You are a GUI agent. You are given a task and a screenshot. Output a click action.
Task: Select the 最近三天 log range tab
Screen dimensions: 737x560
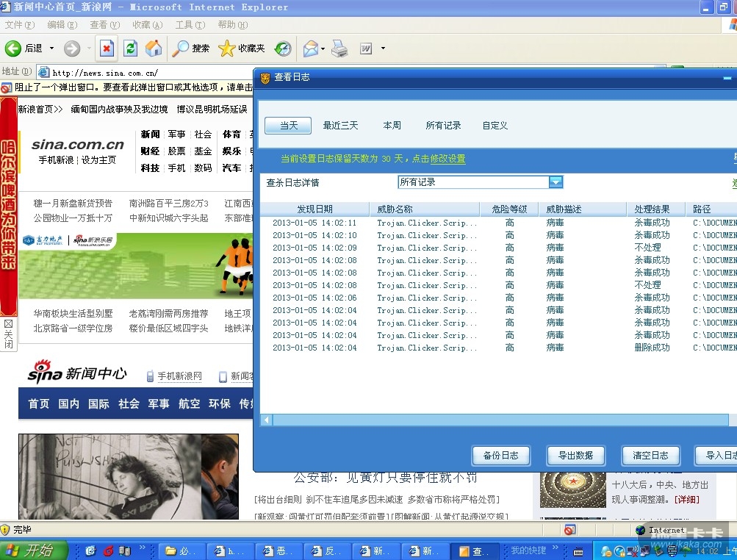340,126
